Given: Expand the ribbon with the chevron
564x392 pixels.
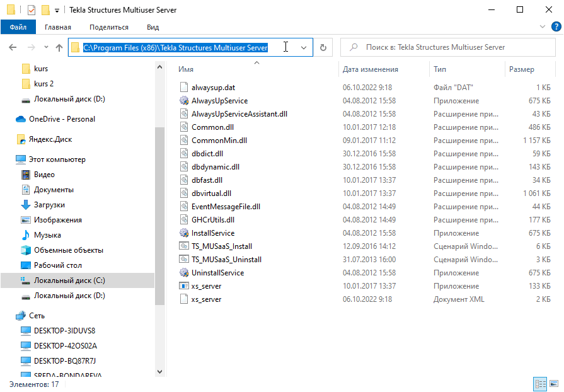Looking at the screenshot, I should pyautogui.click(x=543, y=26).
